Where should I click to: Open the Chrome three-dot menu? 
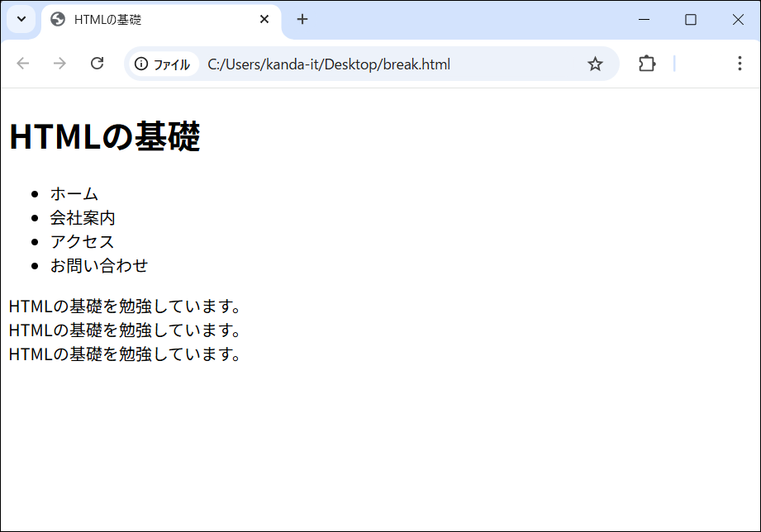[x=740, y=64]
